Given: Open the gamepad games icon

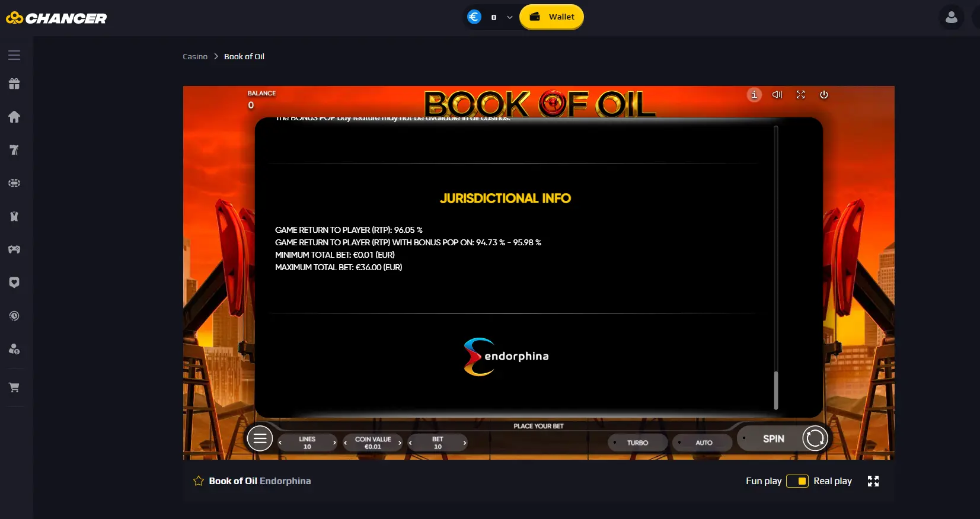Looking at the screenshot, I should [14, 249].
